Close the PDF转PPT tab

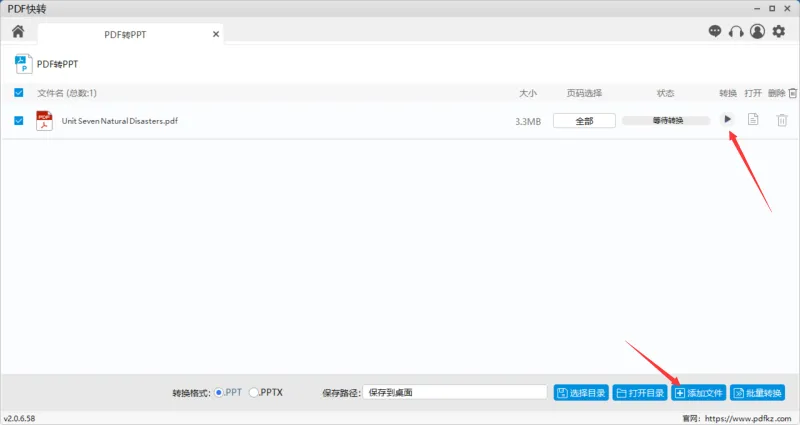pos(216,34)
